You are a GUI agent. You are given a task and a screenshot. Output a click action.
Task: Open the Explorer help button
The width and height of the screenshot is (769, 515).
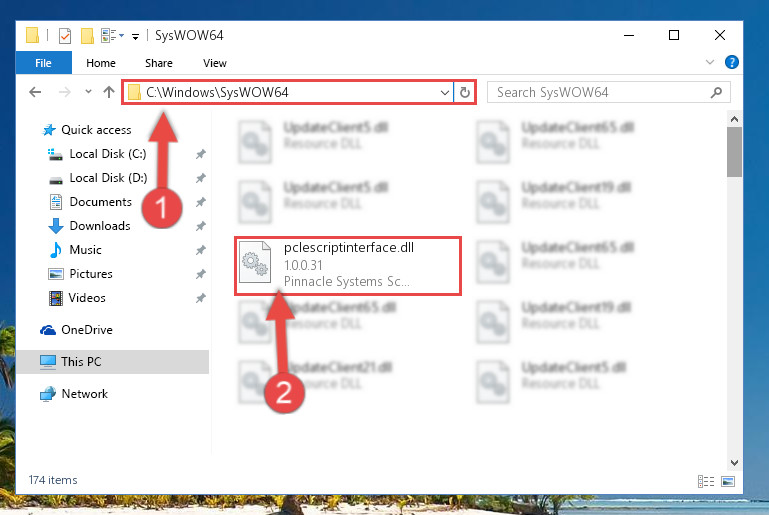(x=731, y=62)
